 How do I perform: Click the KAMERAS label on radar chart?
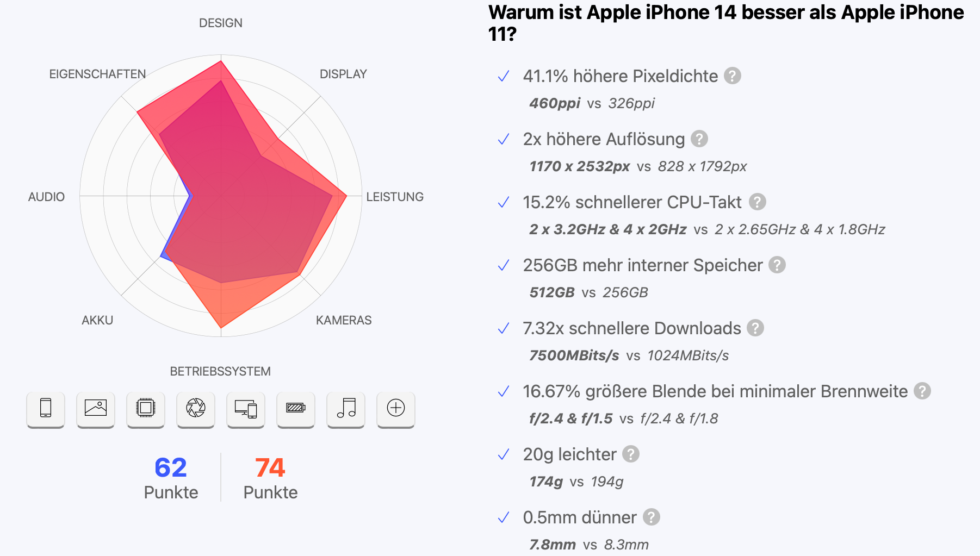pos(344,320)
